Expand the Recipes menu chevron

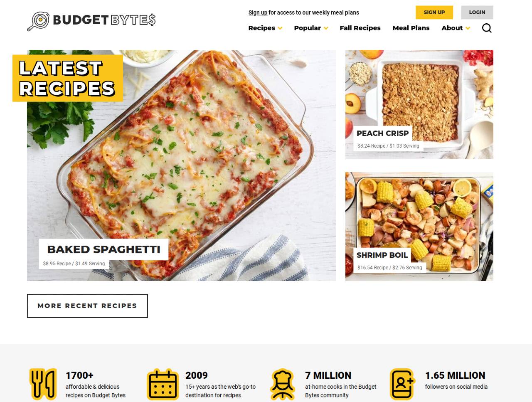coord(280,28)
